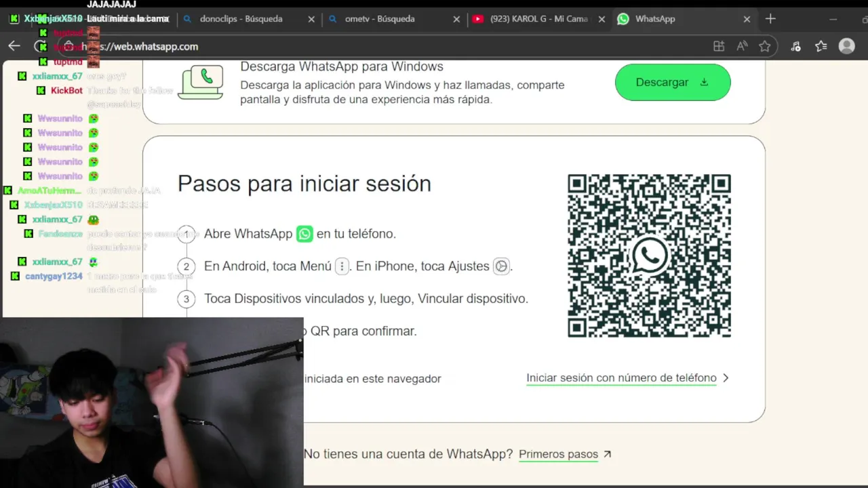This screenshot has height=488, width=868.
Task: Click the iPhone Ajustes gear icon in step 2
Action: (501, 266)
